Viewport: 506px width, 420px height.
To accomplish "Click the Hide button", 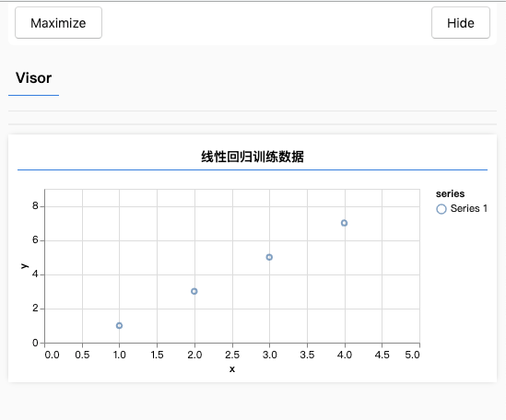I will click(x=461, y=23).
